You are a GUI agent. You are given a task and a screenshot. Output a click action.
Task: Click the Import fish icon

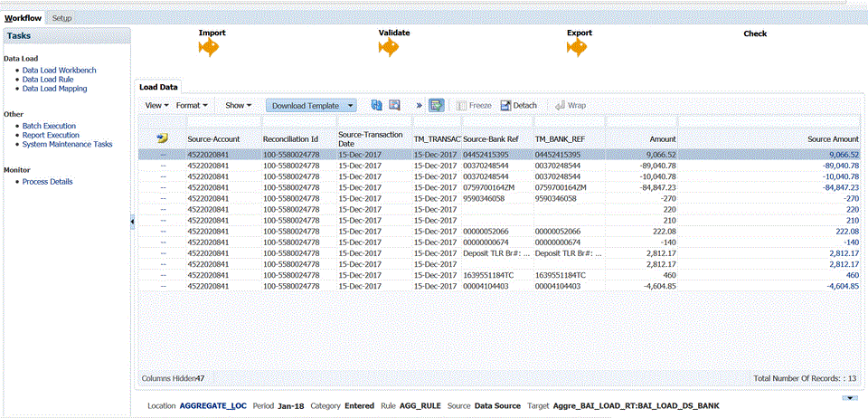(210, 49)
